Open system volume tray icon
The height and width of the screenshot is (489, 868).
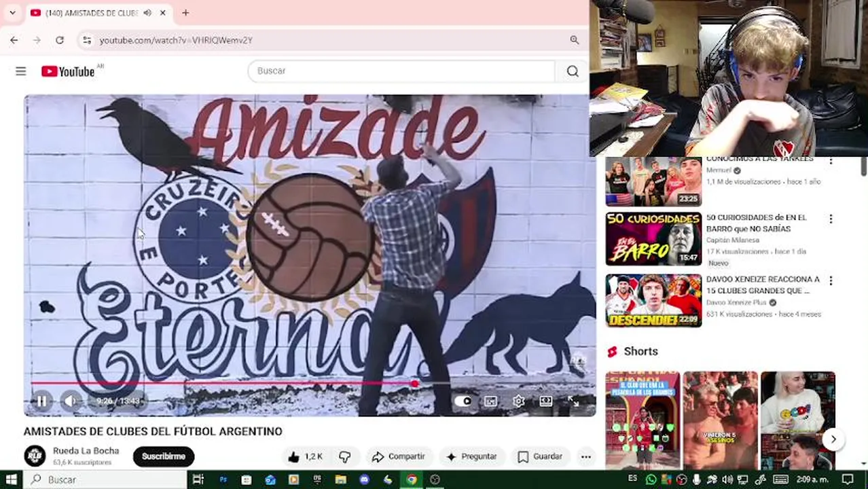coord(727,479)
